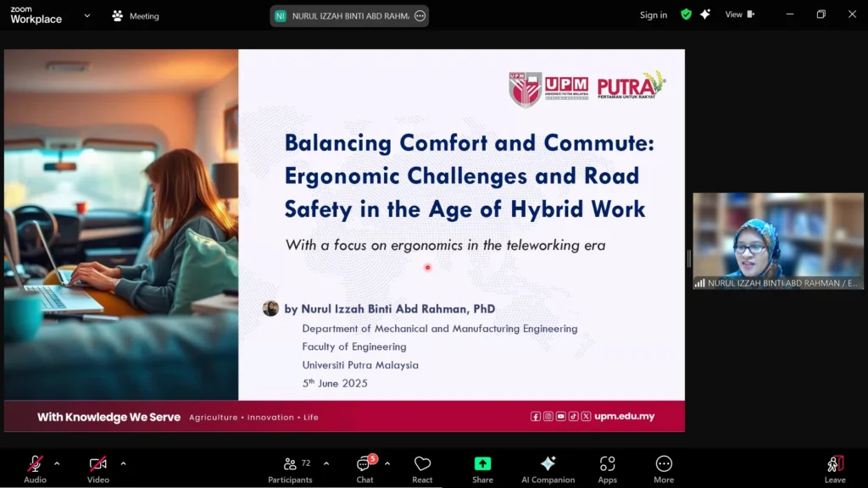Click the PUTRA logo on the slide
This screenshot has height=488, width=868.
631,86
